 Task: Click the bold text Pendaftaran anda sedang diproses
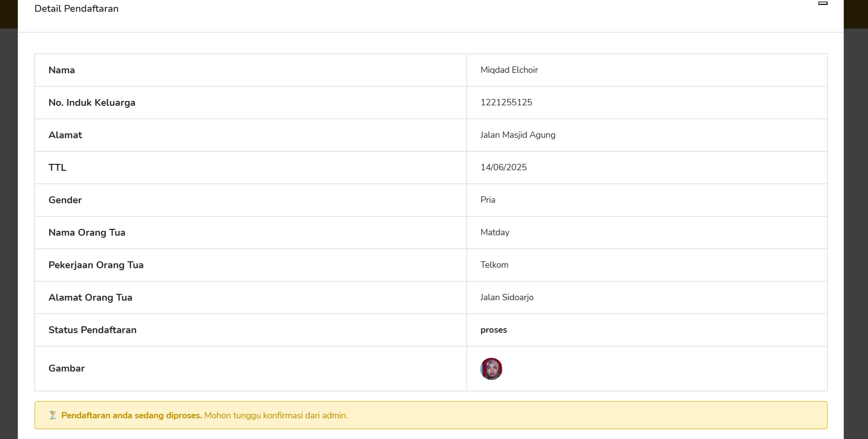pos(132,415)
